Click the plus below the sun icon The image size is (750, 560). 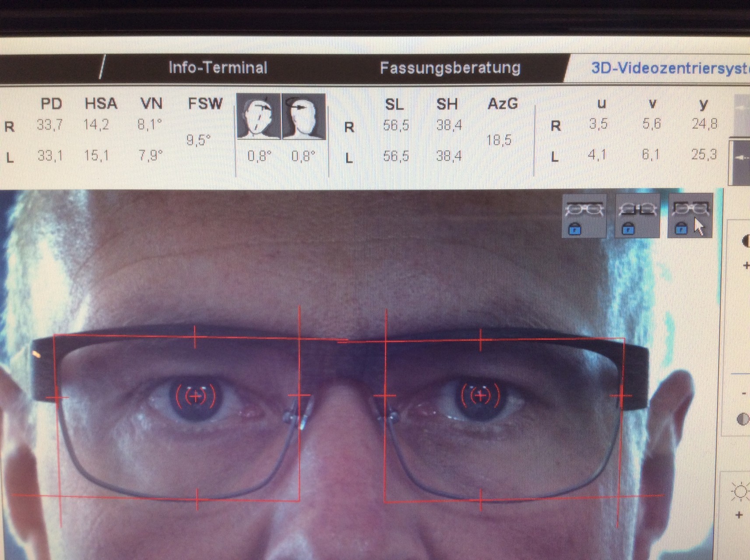pyautogui.click(x=739, y=515)
